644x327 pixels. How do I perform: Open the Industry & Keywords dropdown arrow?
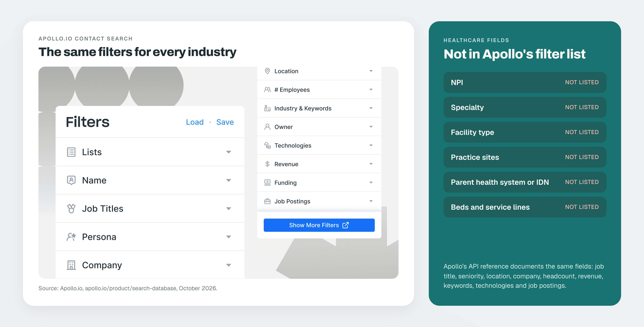pos(371,108)
